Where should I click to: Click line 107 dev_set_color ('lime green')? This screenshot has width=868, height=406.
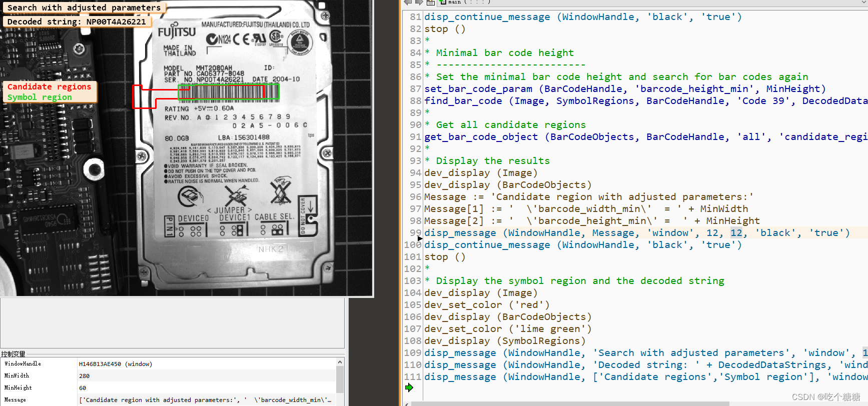[508, 329]
